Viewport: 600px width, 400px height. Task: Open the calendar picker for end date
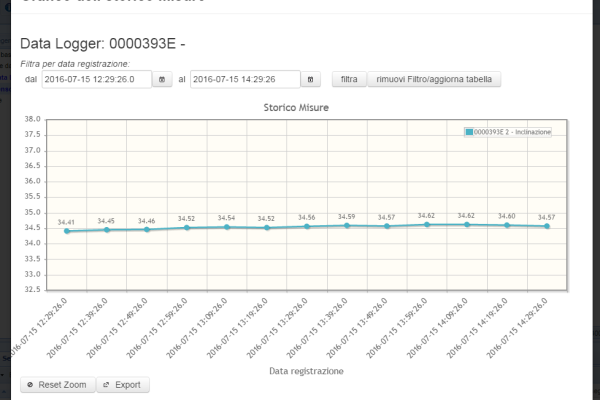click(312, 79)
